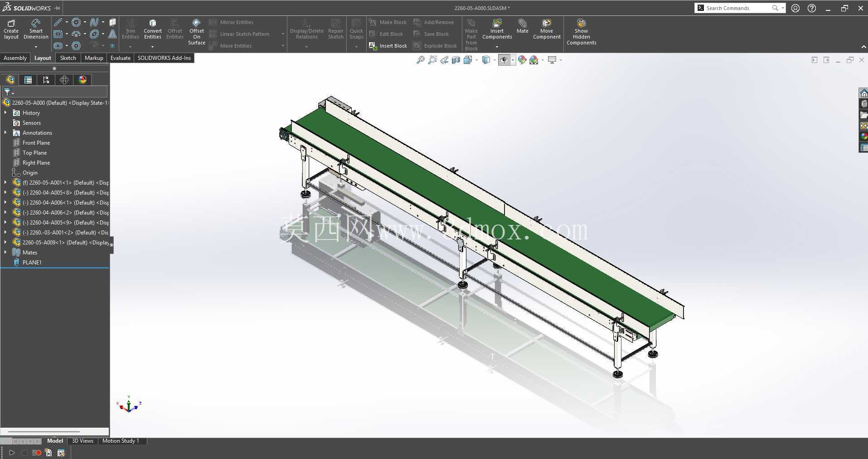868x459 pixels.
Task: Open the ConfigurationManager tab icon
Action: [x=46, y=80]
